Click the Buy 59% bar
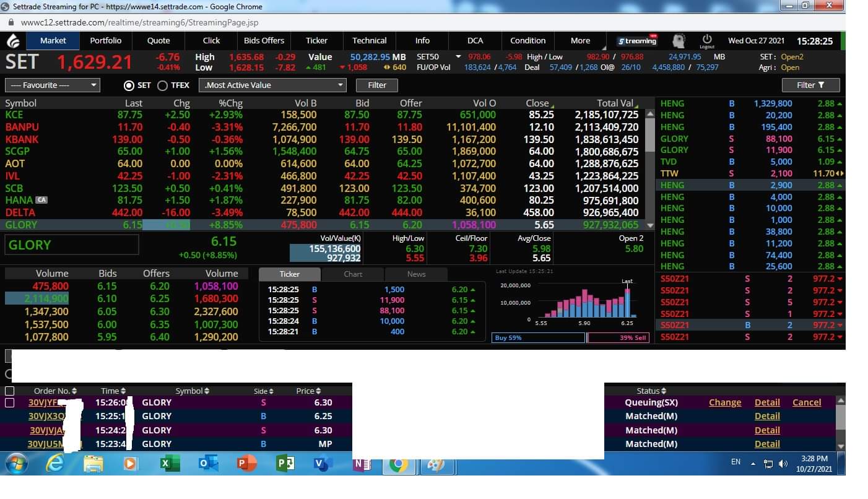 (x=538, y=338)
